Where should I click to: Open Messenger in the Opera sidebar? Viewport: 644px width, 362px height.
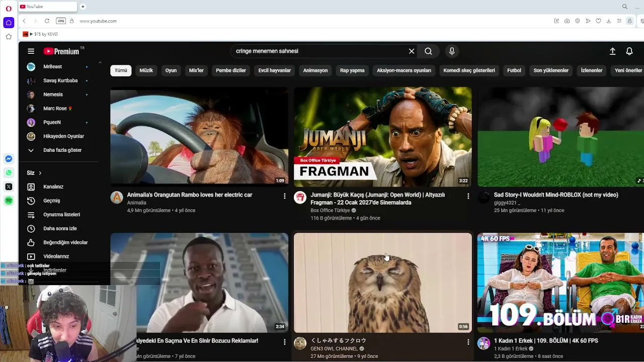[x=9, y=159]
